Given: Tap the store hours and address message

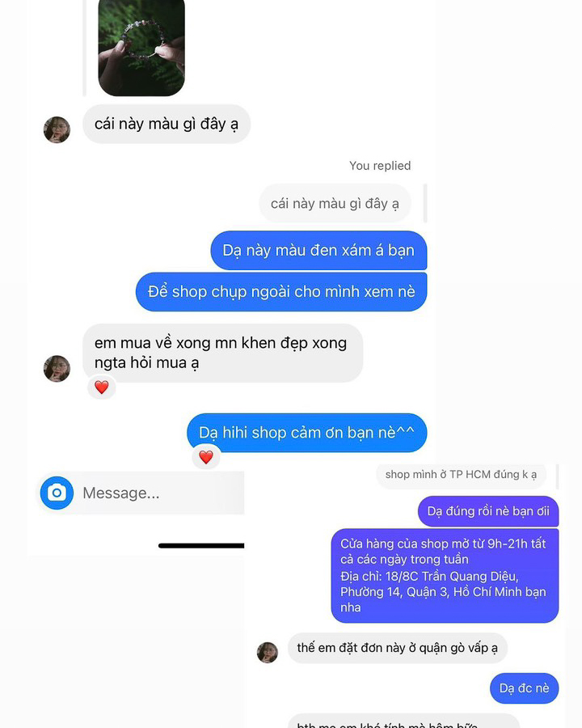Looking at the screenshot, I should (x=445, y=576).
